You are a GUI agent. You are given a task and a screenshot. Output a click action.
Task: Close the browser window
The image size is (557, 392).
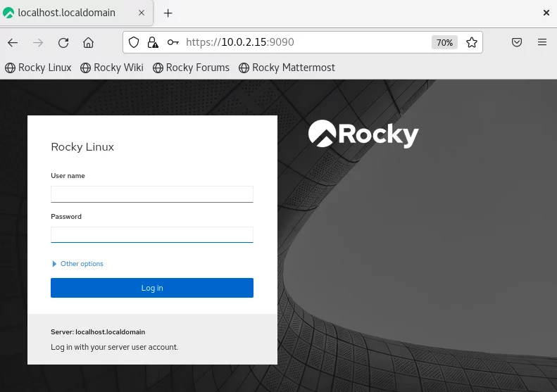(x=546, y=13)
